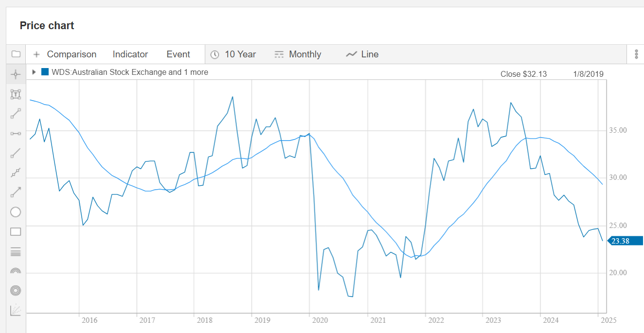Open the 10 Year time range dropdown
Image resolution: width=644 pixels, height=333 pixels.
233,54
